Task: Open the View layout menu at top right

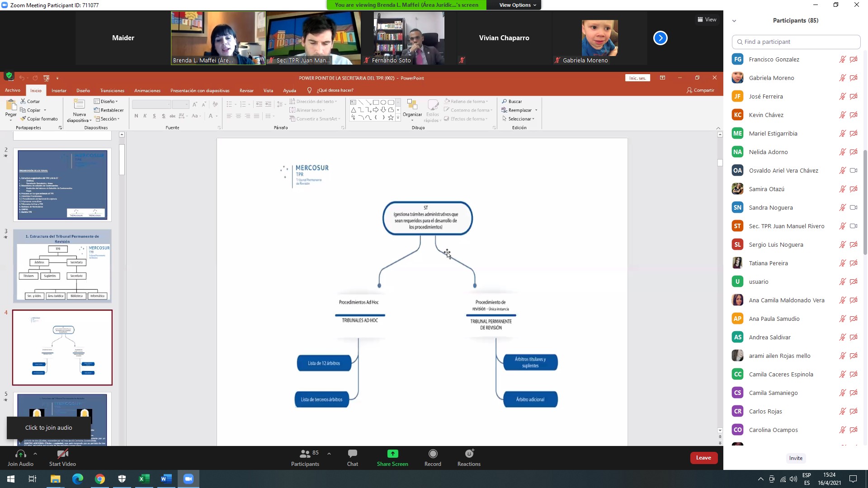Action: tap(707, 19)
